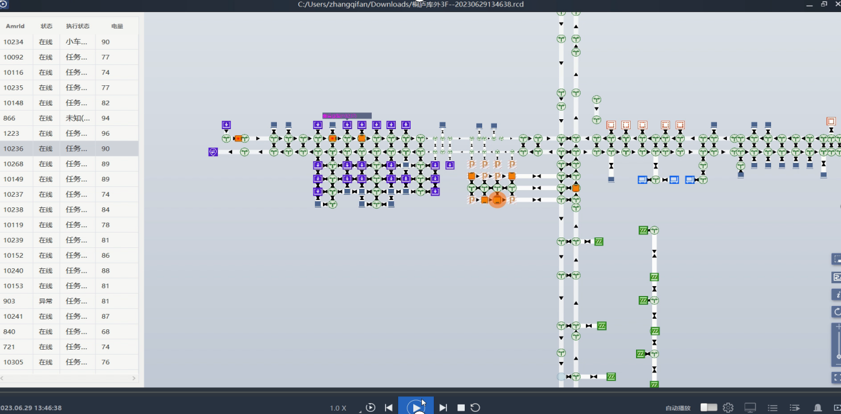Sort table by Amrld column header
The width and height of the screenshot is (841, 414).
(x=15, y=26)
